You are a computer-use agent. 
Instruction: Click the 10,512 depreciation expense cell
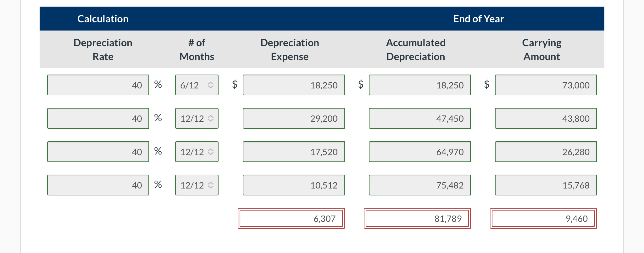pyautogui.click(x=293, y=185)
